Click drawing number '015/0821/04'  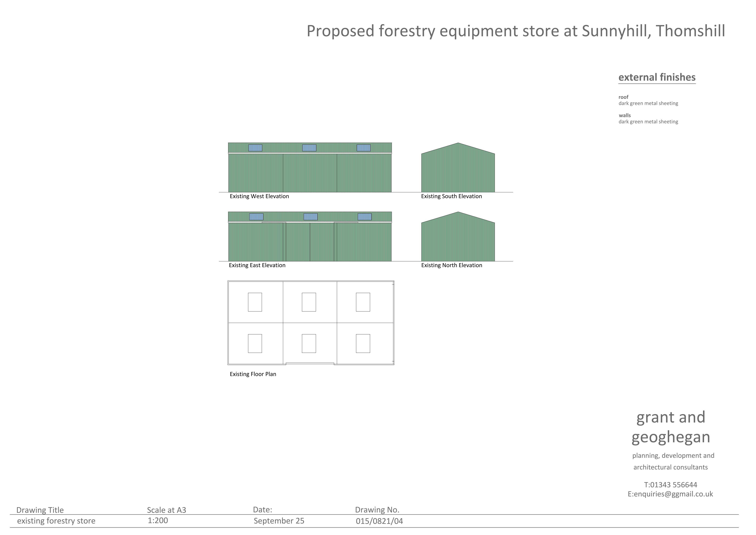[x=379, y=521]
